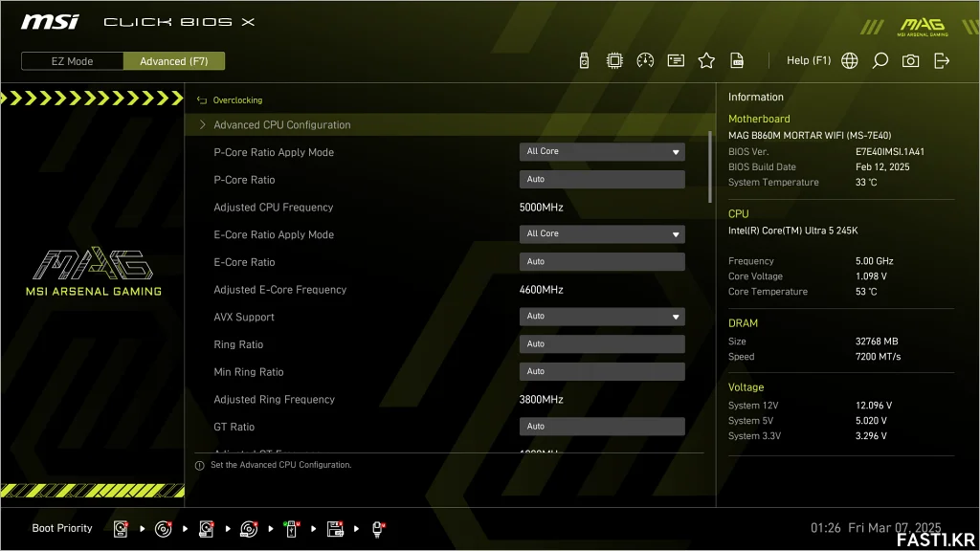Take a screenshot with the camera icon
980x551 pixels.
(x=911, y=60)
